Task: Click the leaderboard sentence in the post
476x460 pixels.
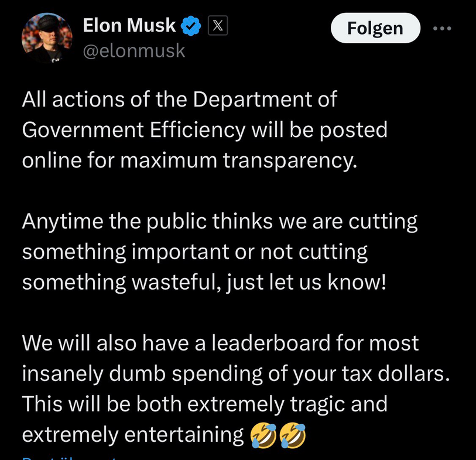Action: point(220,344)
